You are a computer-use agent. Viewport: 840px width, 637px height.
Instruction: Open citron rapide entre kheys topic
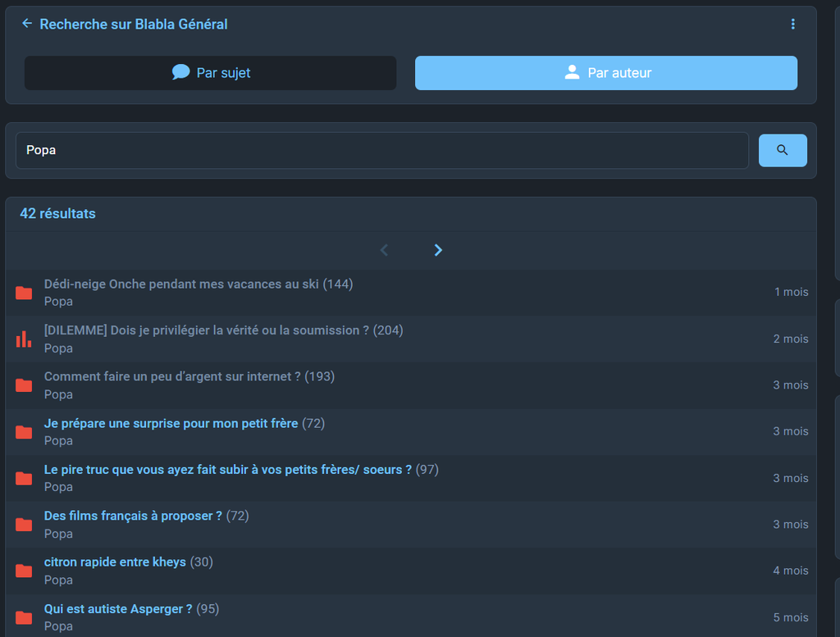(115, 562)
